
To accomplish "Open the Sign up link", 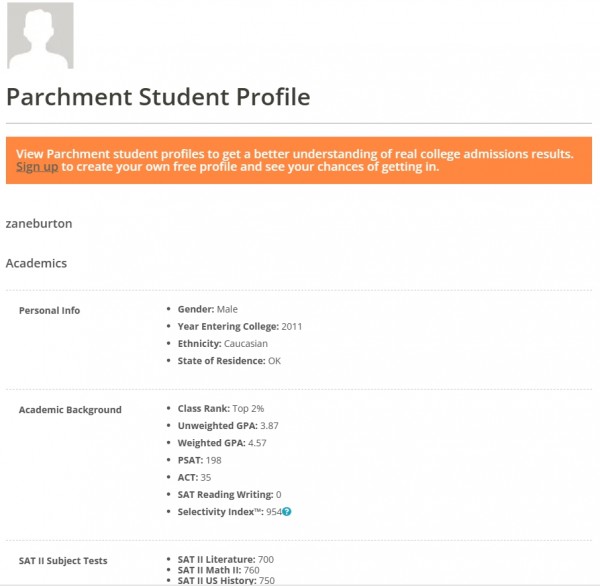I will (x=37, y=167).
